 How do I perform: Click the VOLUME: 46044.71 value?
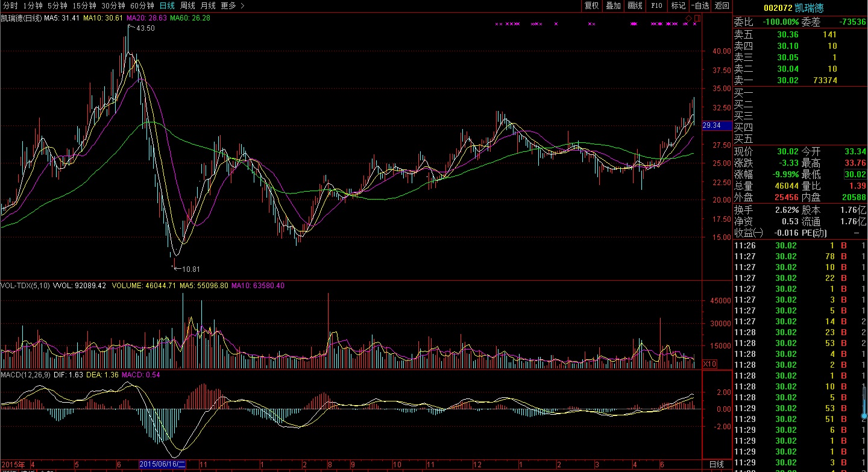coord(143,285)
